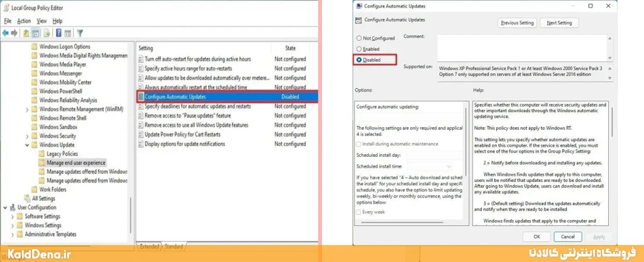Click policy icon beside Update Power Policy for Cart Restarts
Screen dimensions: 644x262
coord(141,135)
